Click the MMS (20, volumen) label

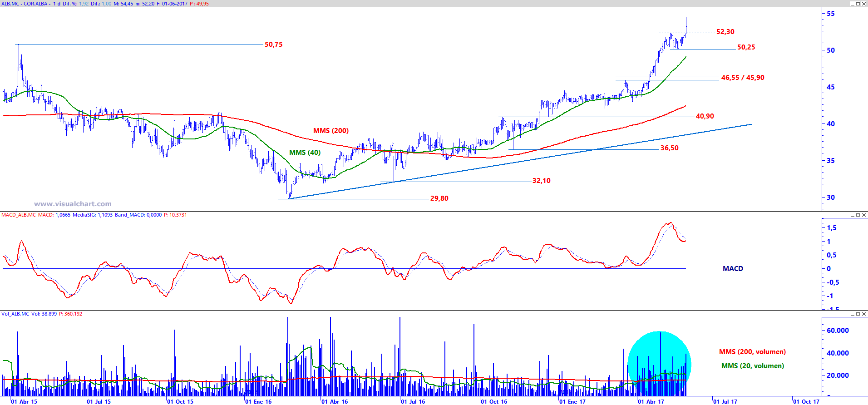[753, 366]
